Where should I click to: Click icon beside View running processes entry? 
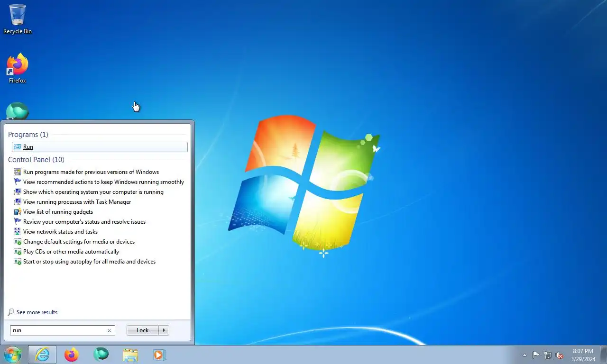click(x=18, y=202)
